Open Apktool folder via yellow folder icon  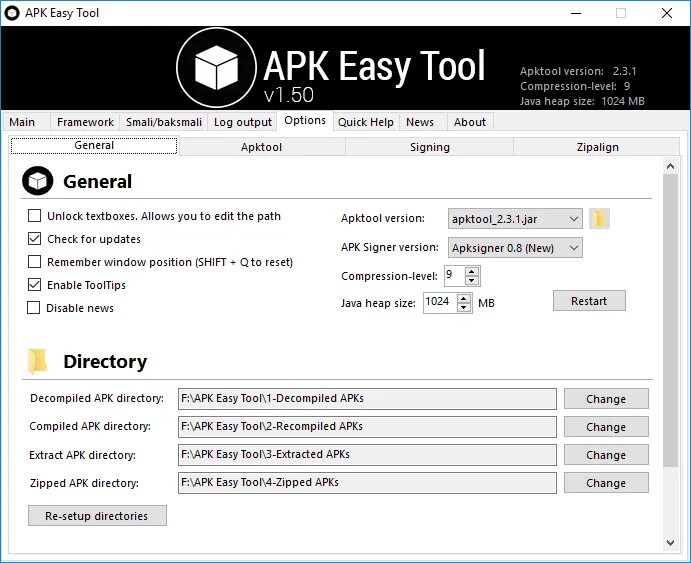click(x=599, y=219)
